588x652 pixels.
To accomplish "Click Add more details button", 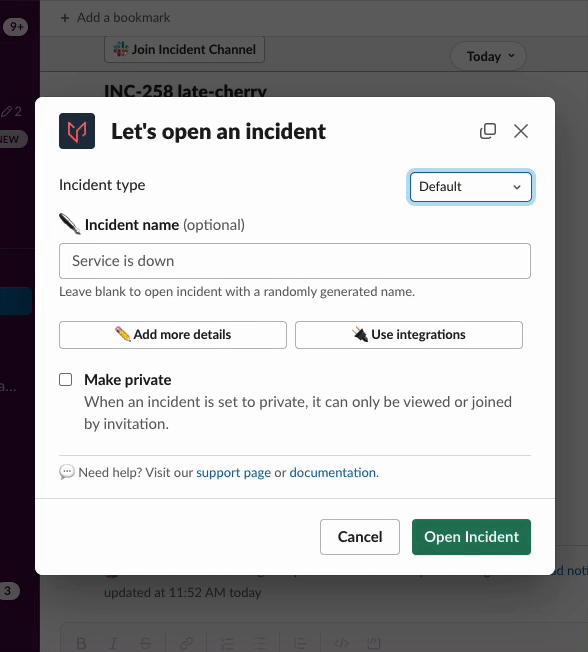I will 173,335.
